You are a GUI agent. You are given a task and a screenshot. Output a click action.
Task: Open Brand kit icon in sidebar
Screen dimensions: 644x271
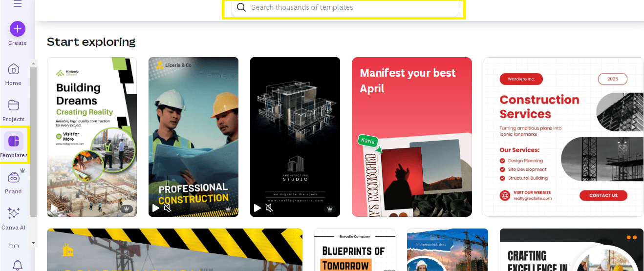click(x=14, y=177)
